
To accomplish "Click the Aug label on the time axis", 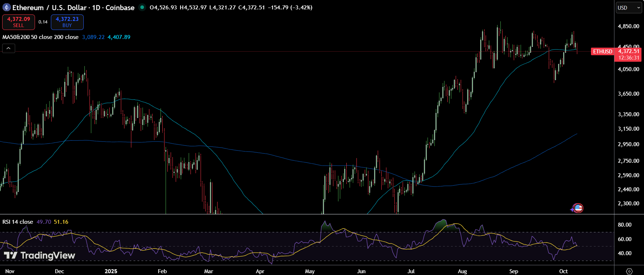I will (x=462, y=271).
